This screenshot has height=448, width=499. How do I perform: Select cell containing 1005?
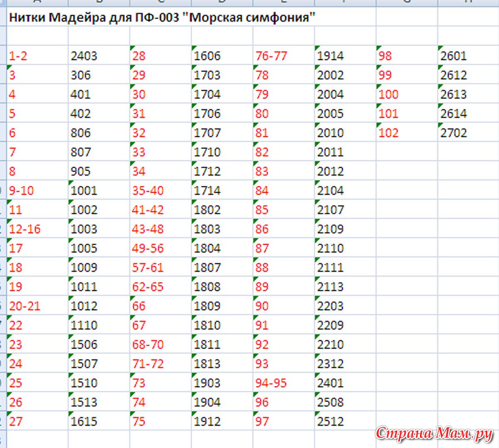[99, 248]
